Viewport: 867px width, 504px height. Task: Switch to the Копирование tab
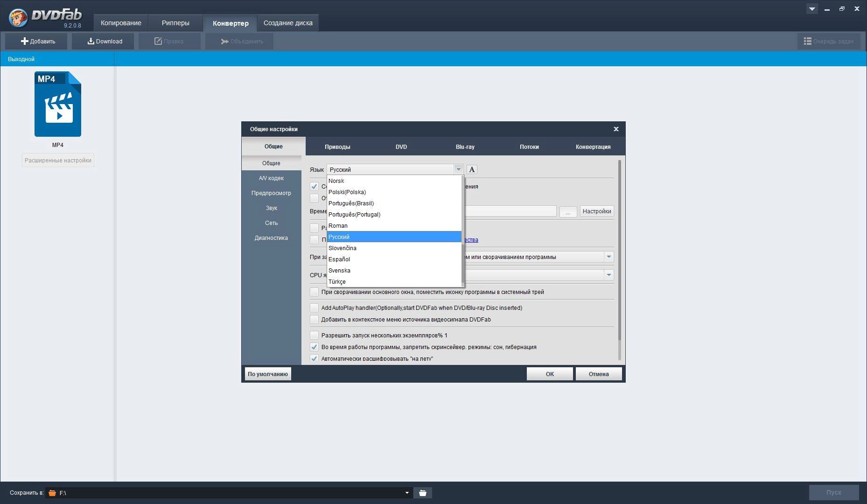click(x=121, y=23)
